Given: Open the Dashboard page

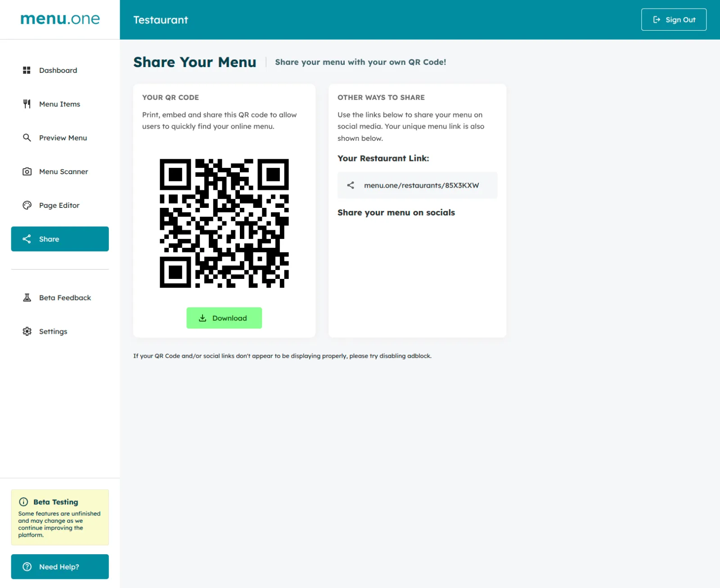Looking at the screenshot, I should coord(60,70).
